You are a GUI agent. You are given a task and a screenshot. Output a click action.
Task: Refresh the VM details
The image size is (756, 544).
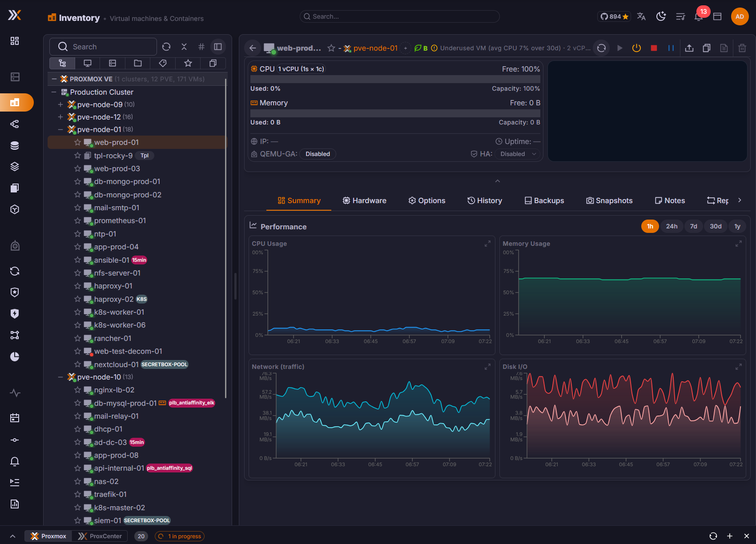pos(601,48)
